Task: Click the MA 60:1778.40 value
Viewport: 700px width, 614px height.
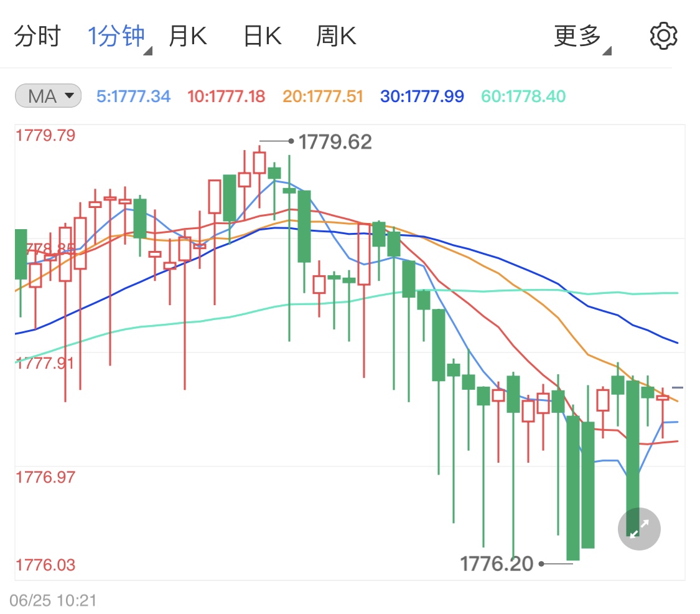Action: point(523,96)
